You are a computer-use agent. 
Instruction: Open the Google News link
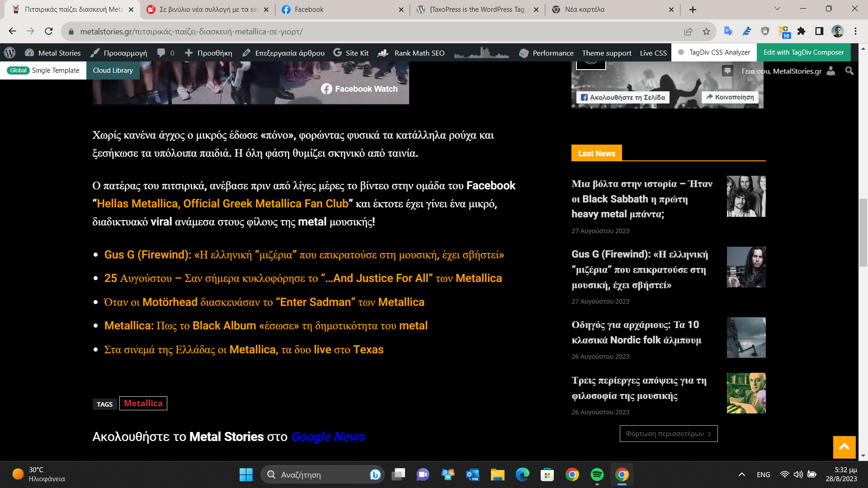[328, 437]
